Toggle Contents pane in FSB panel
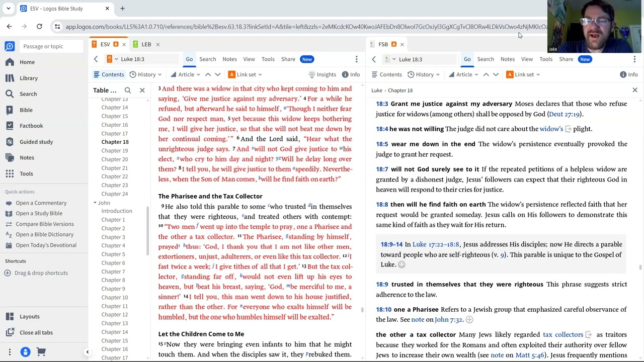The height and width of the screenshot is (362, 644). pos(387,74)
